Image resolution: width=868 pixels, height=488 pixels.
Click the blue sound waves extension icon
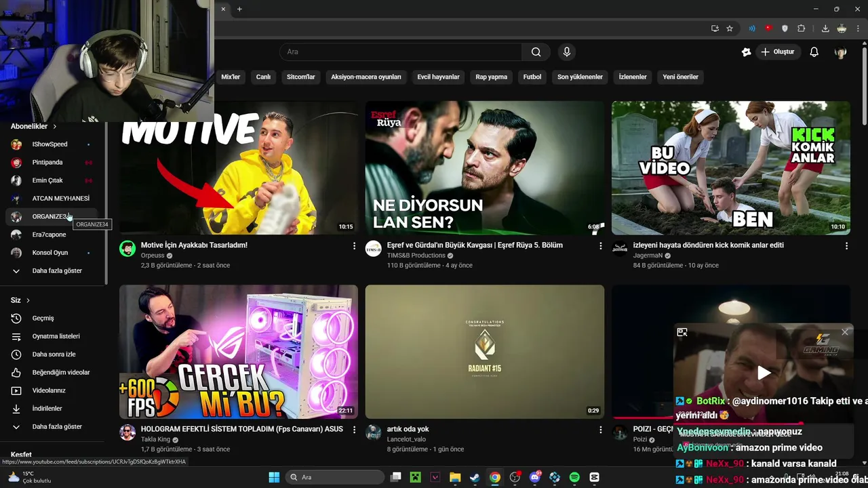[752, 28]
